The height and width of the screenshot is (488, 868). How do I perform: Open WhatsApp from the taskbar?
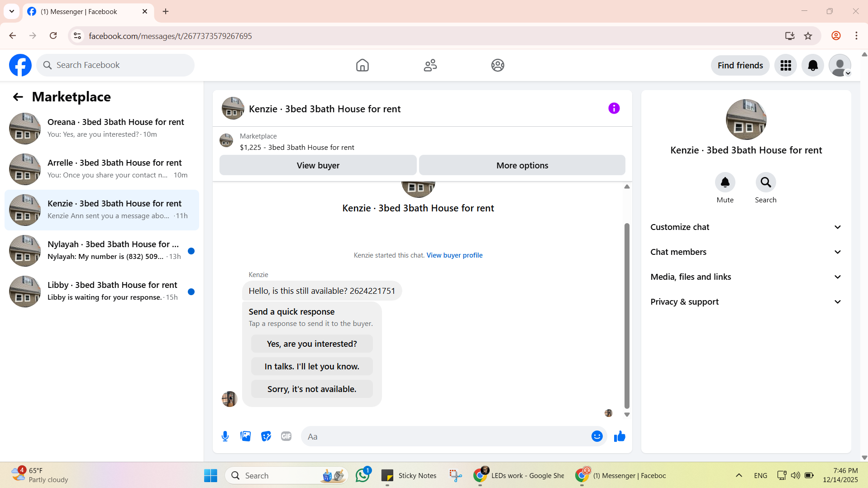[x=362, y=475]
